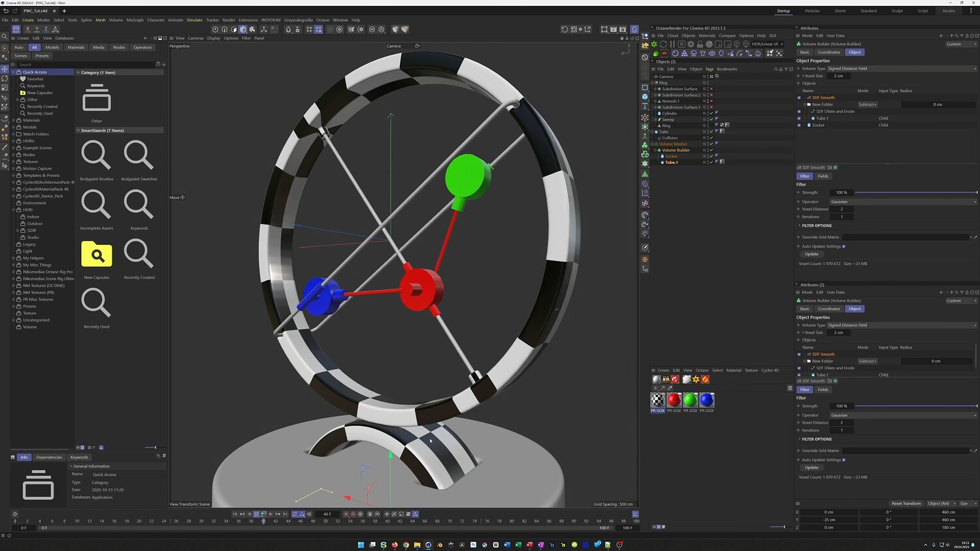
Task: Click the go to start playback control
Action: pyautogui.click(x=235, y=514)
